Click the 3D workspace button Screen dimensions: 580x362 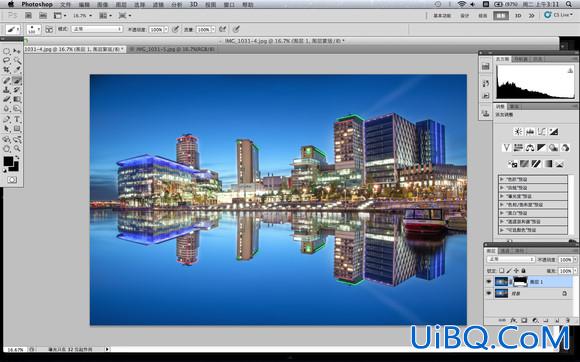(518, 16)
